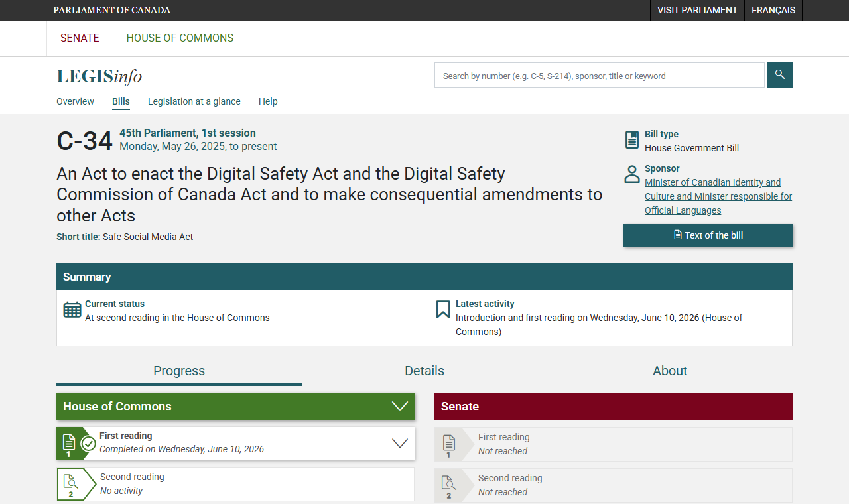Viewport: 849px width, 504px height.
Task: Click the Senate progress header
Action: coord(614,407)
